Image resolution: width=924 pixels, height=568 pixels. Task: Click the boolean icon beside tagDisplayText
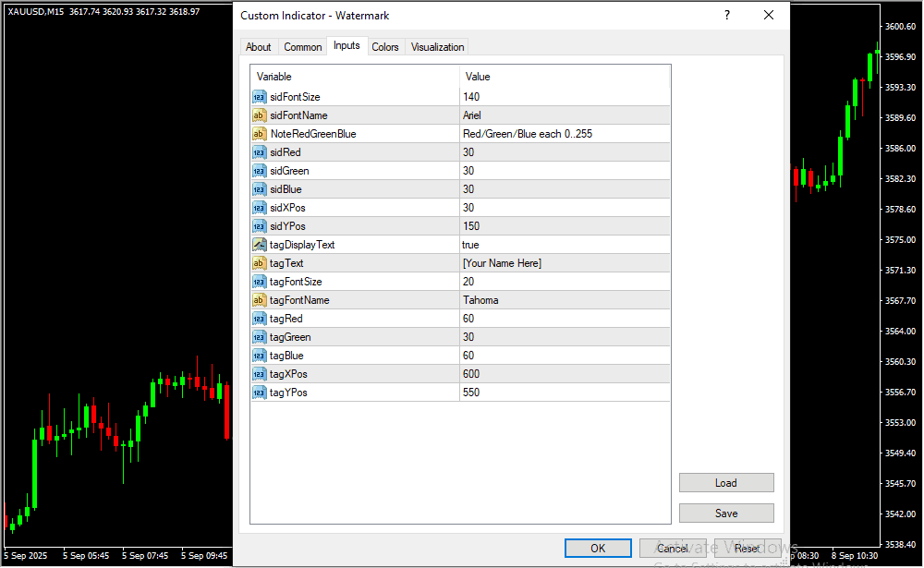(260, 245)
